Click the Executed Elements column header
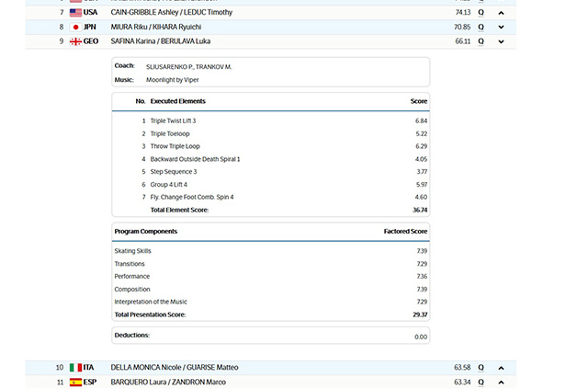The width and height of the screenshot is (588, 389). 177,101
